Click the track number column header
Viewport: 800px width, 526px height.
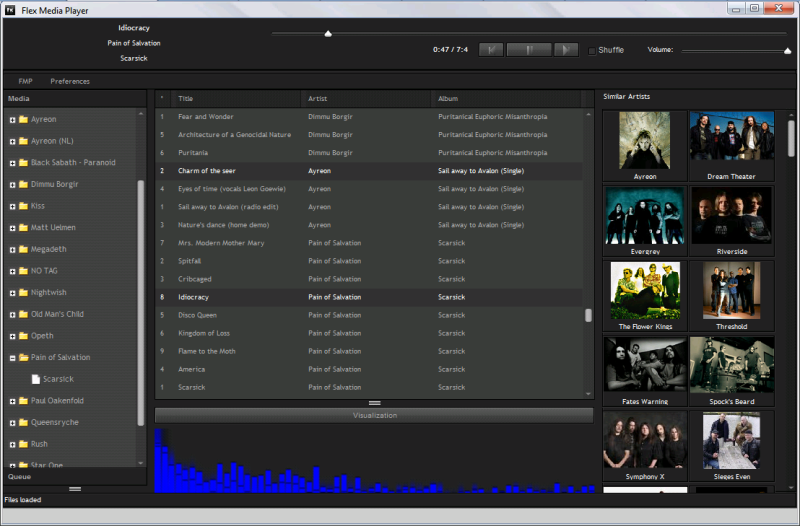click(x=163, y=98)
